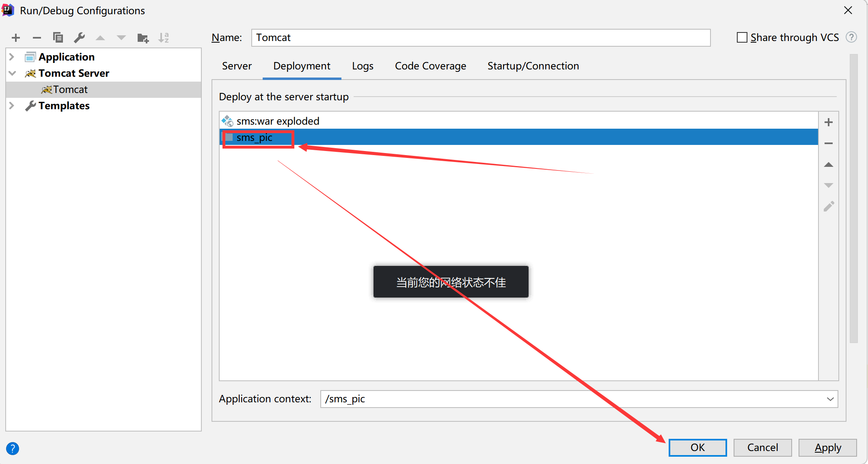Viewport: 868px width, 464px height.
Task: Open Application context dropdown
Action: pyautogui.click(x=830, y=399)
